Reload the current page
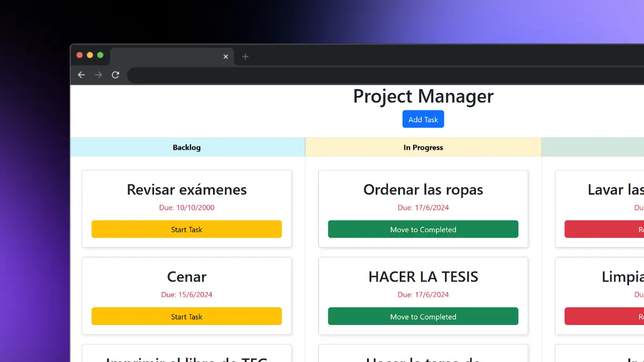644x362 pixels. coord(115,75)
